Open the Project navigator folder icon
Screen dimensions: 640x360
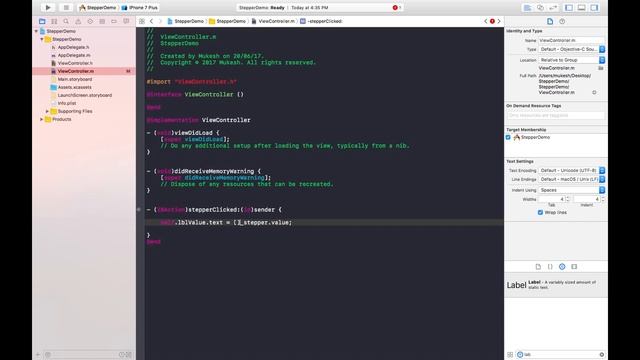click(42, 21)
